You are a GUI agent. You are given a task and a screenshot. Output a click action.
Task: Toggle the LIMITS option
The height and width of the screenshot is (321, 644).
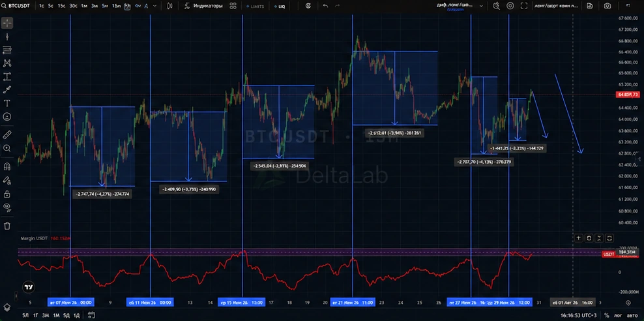click(x=256, y=7)
